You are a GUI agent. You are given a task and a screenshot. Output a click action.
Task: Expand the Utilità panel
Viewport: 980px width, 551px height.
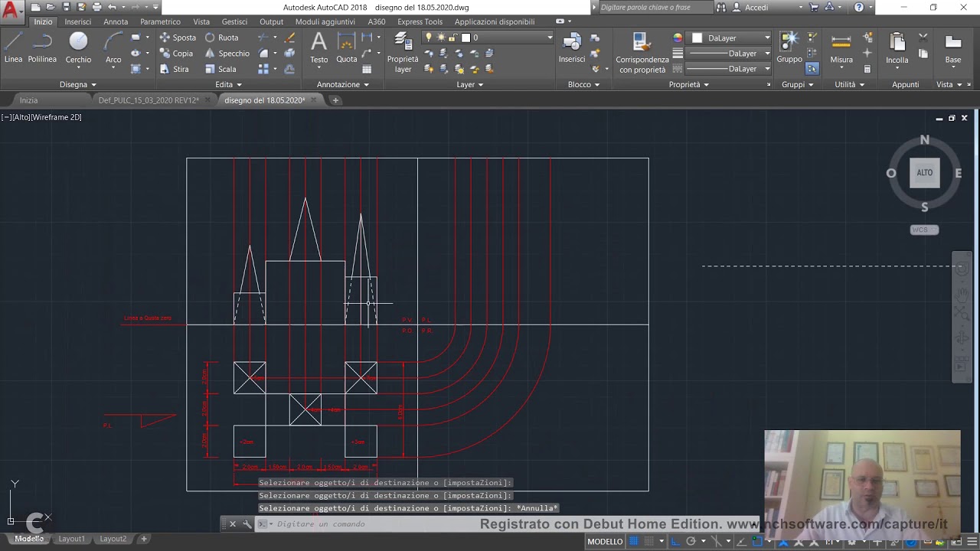(x=850, y=85)
